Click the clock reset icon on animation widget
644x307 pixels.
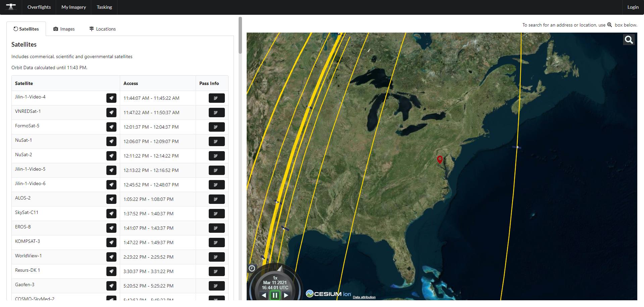[x=252, y=268]
